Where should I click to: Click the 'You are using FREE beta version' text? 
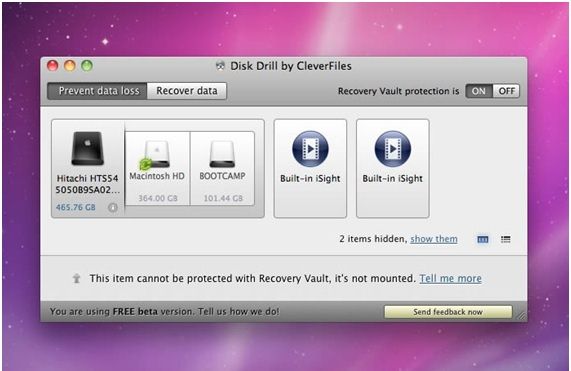tap(121, 312)
